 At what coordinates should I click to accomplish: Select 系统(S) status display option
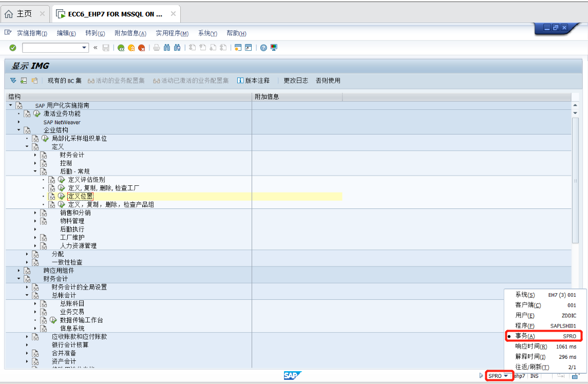544,295
